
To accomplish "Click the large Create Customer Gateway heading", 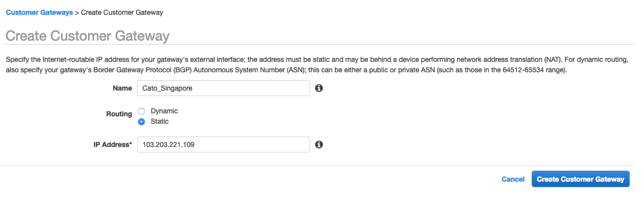I will 88,36.
